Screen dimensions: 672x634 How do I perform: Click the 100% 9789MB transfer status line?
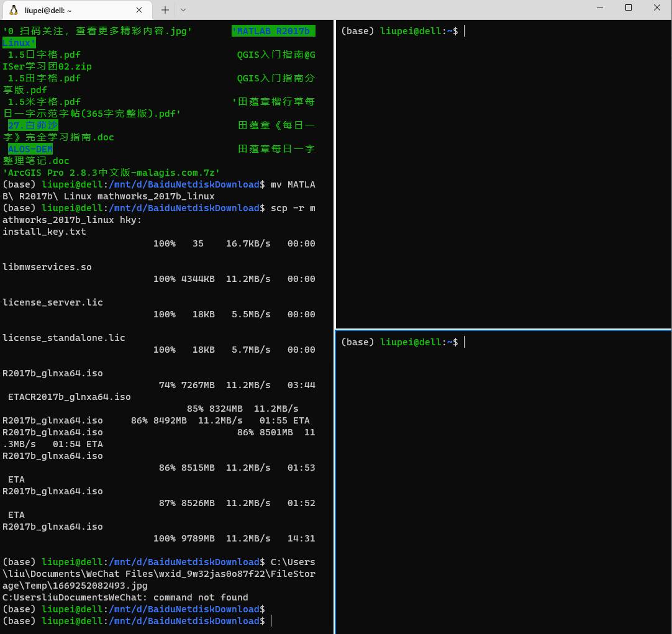(x=234, y=538)
